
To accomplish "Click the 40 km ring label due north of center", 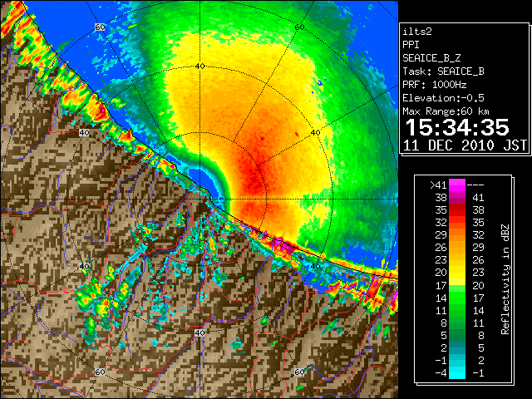I will click(x=199, y=66).
